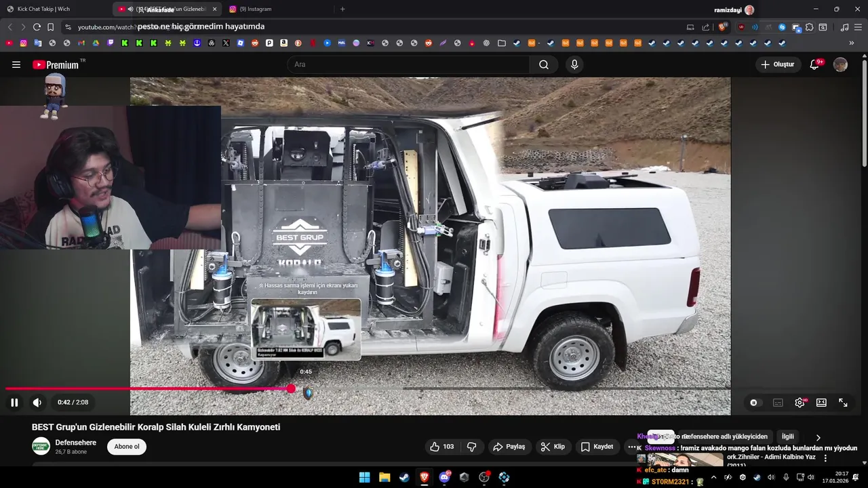Share video via Paylaş
Viewport: 868px width, 488px height.
[x=509, y=447]
